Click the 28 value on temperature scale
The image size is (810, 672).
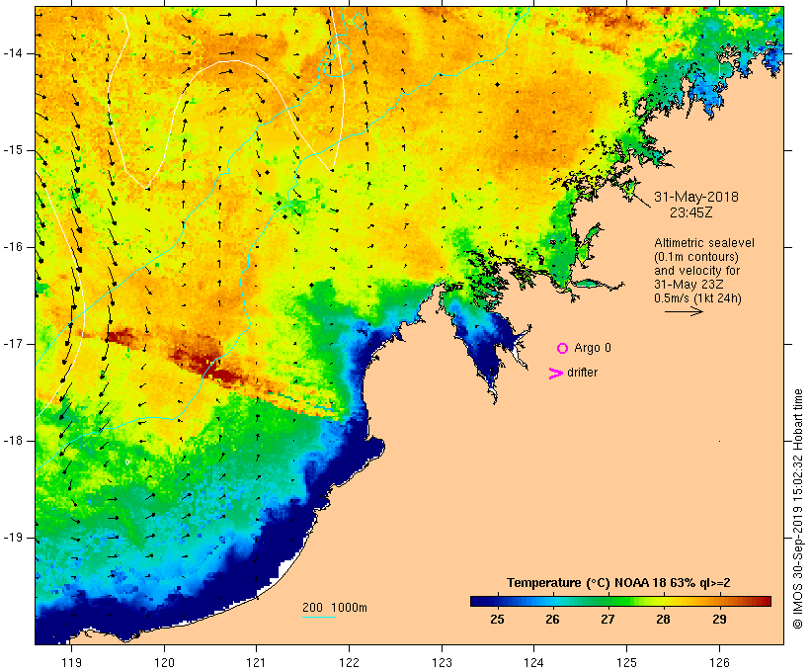[663, 620]
